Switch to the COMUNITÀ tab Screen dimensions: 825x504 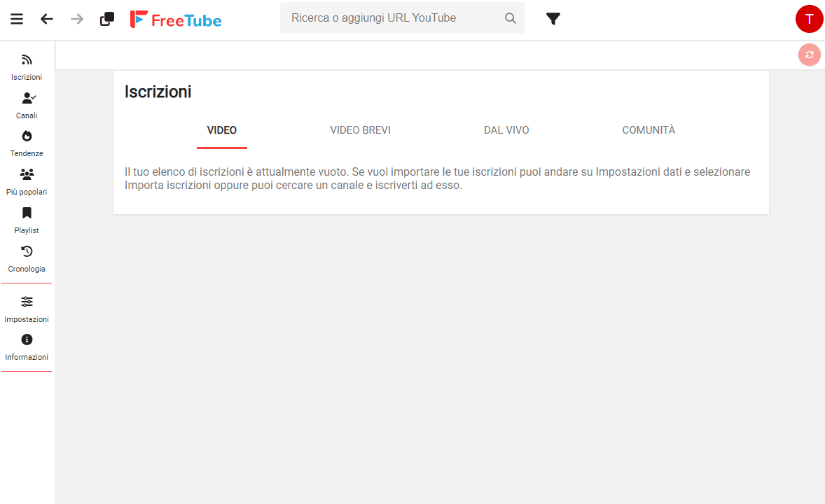pyautogui.click(x=649, y=130)
